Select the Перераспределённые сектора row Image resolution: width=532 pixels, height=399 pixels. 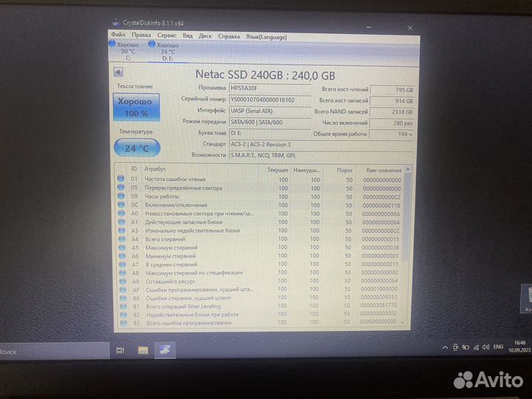261,188
